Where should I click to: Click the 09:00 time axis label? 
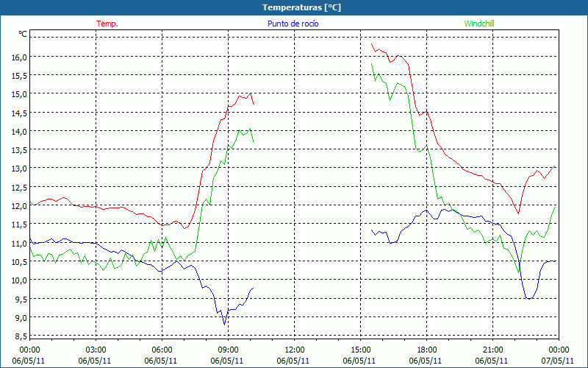pos(228,350)
